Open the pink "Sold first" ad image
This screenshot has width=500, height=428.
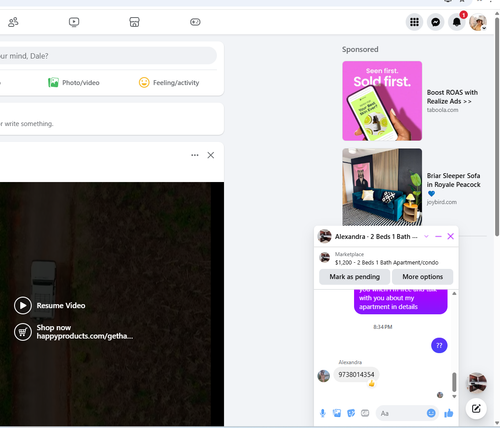point(382,101)
